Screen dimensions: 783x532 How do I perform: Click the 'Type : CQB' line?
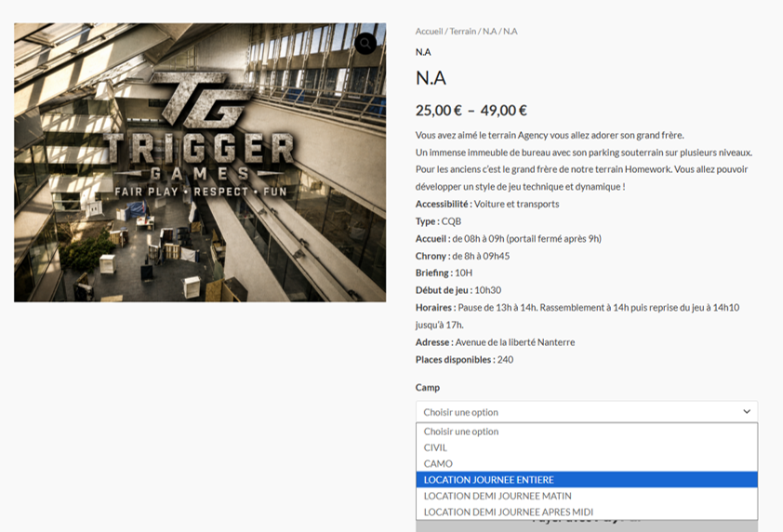pyautogui.click(x=438, y=221)
